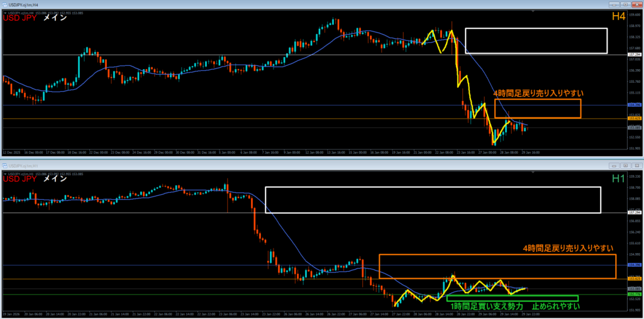Click the 12 Dec 2025 date on H4 time axis

[11, 152]
